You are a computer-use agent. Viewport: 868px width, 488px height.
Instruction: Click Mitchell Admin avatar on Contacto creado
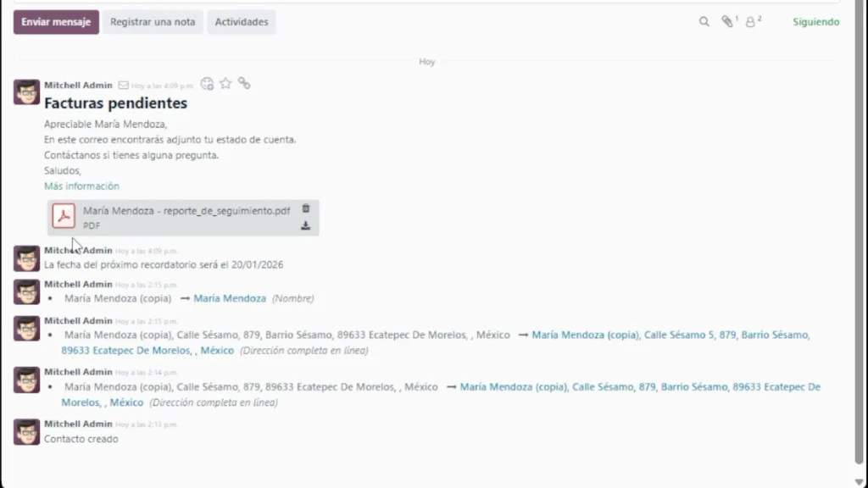point(27,431)
